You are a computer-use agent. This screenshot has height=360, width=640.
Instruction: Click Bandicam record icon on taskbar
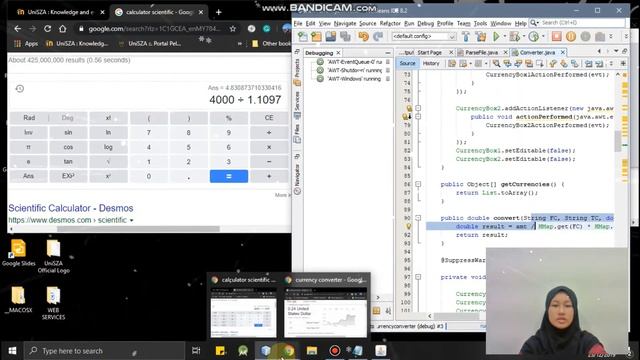[335, 351]
